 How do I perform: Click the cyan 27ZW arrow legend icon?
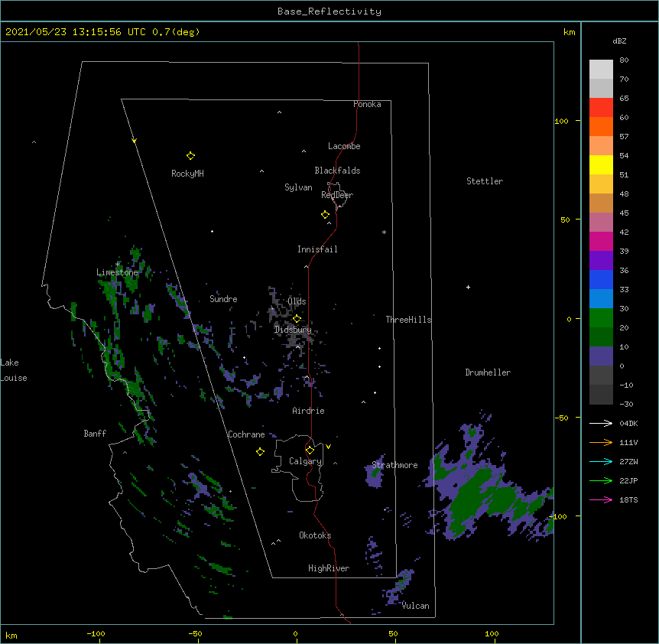601,461
